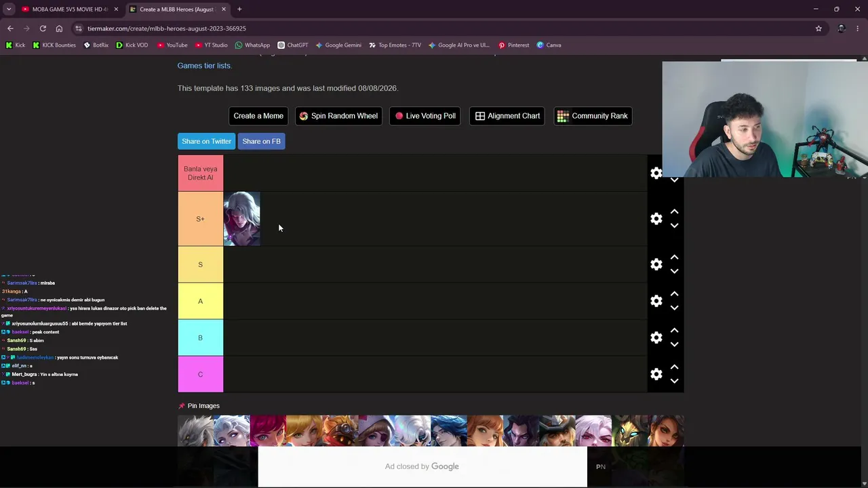View the Community Rank
This screenshot has height=488, width=868.
pyautogui.click(x=593, y=116)
